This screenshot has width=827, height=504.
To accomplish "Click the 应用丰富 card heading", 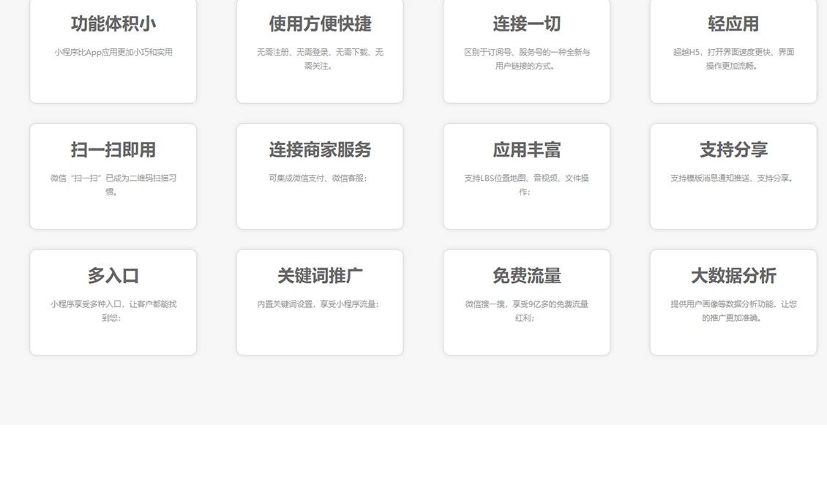I will tap(526, 150).
